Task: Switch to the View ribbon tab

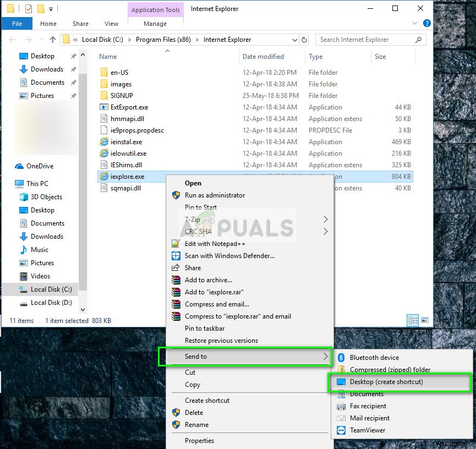Action: tap(111, 24)
